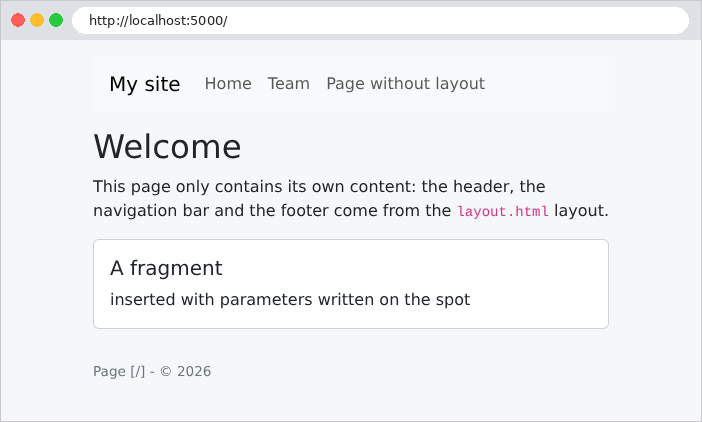Open the Team navigation link
This screenshot has height=422, width=702.
[288, 84]
